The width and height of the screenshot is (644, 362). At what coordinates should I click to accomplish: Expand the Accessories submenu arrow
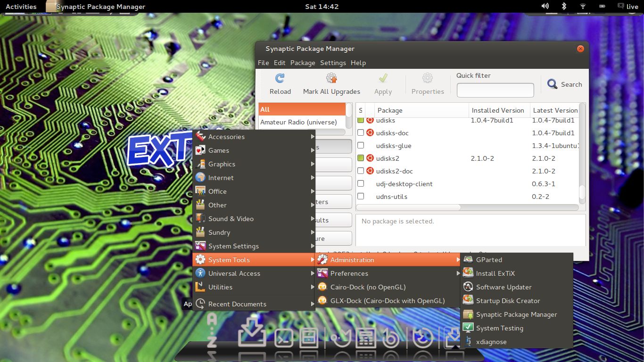coord(312,137)
